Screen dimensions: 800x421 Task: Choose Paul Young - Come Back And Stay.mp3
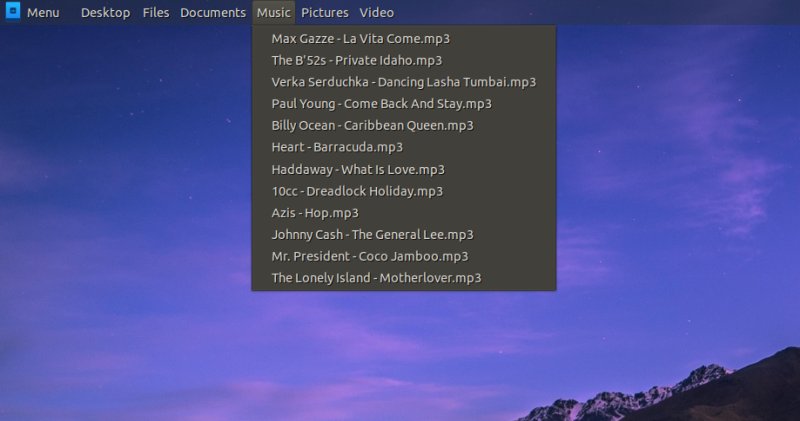tap(381, 104)
